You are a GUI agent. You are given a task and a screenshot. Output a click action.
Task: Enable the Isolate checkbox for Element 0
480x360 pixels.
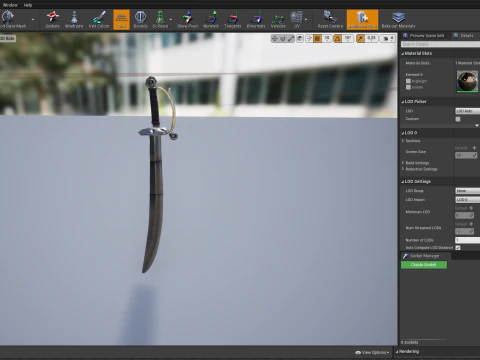(408, 87)
